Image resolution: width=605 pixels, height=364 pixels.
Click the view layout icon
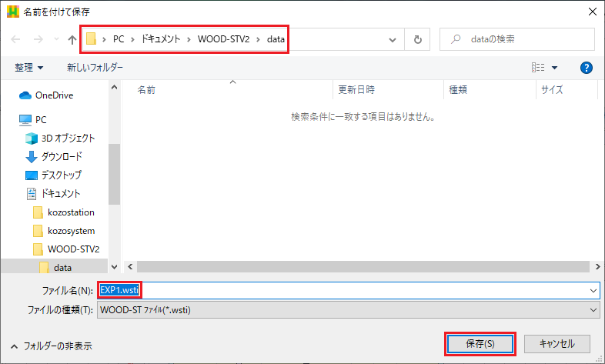click(538, 68)
